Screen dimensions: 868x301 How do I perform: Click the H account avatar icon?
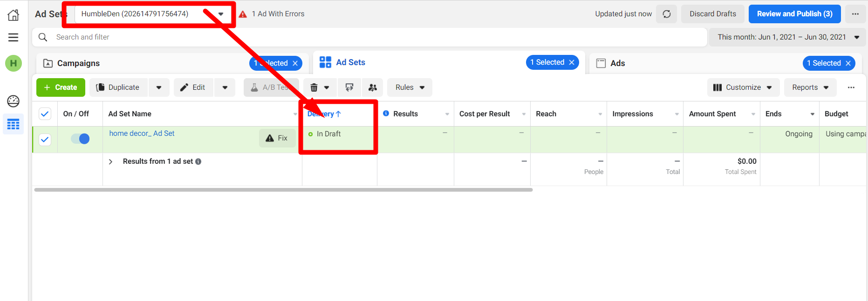tap(14, 63)
